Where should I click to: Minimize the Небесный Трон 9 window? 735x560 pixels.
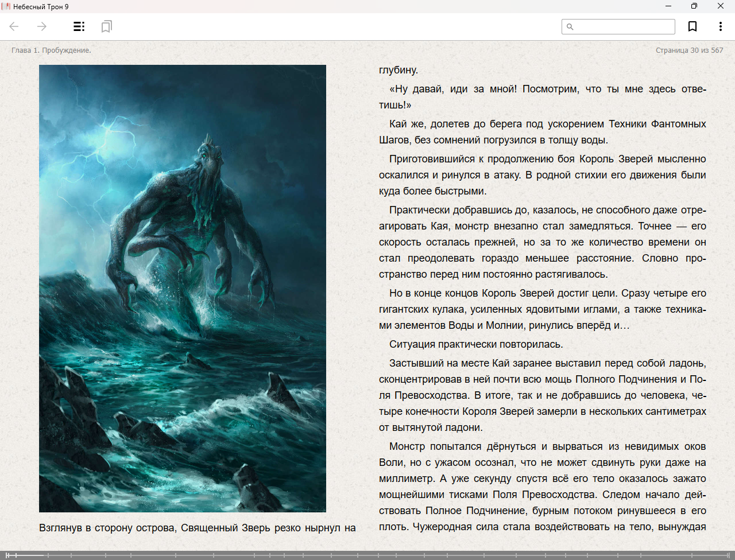pyautogui.click(x=668, y=6)
